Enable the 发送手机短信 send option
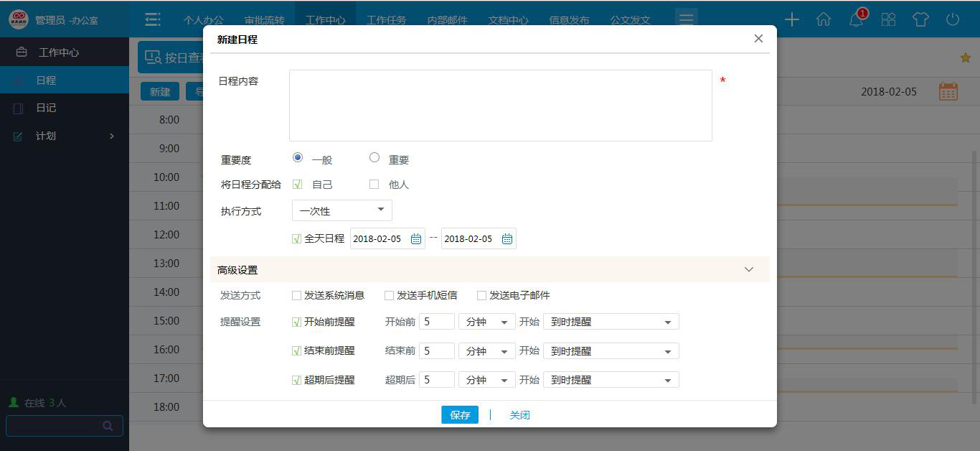 [x=388, y=294]
